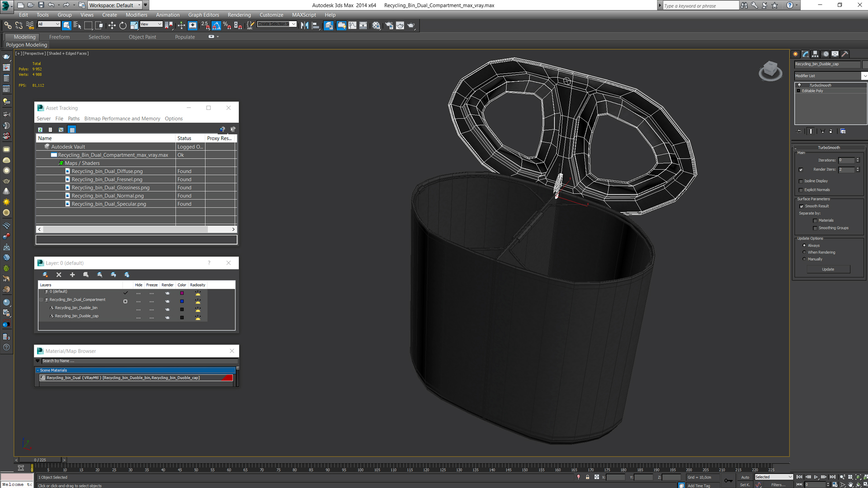The image size is (868, 488).
Task: Toggle Percent Snap in toolbar
Action: (x=227, y=25)
